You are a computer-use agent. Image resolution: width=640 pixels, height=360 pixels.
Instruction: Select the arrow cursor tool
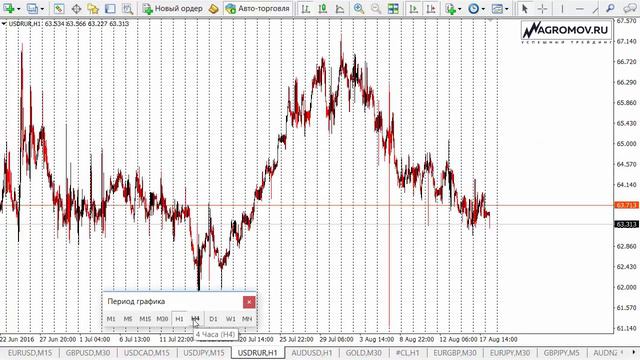click(525, 8)
